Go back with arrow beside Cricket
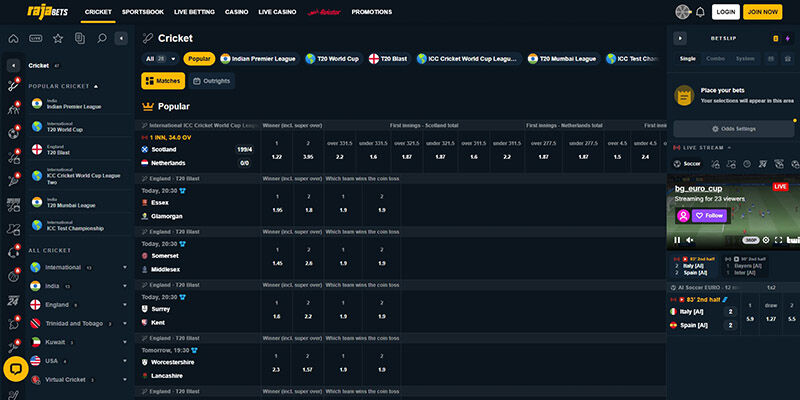Screen dimensions: 800x400 point(13,65)
